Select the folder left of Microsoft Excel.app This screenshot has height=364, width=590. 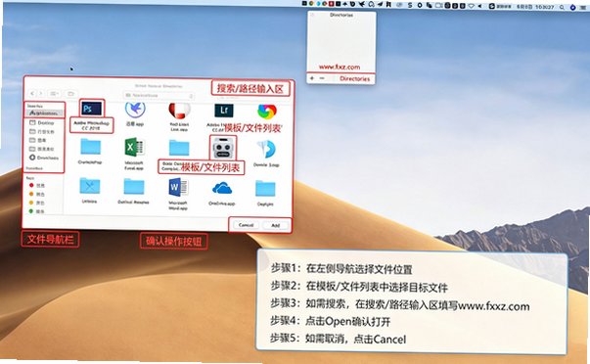point(91,147)
